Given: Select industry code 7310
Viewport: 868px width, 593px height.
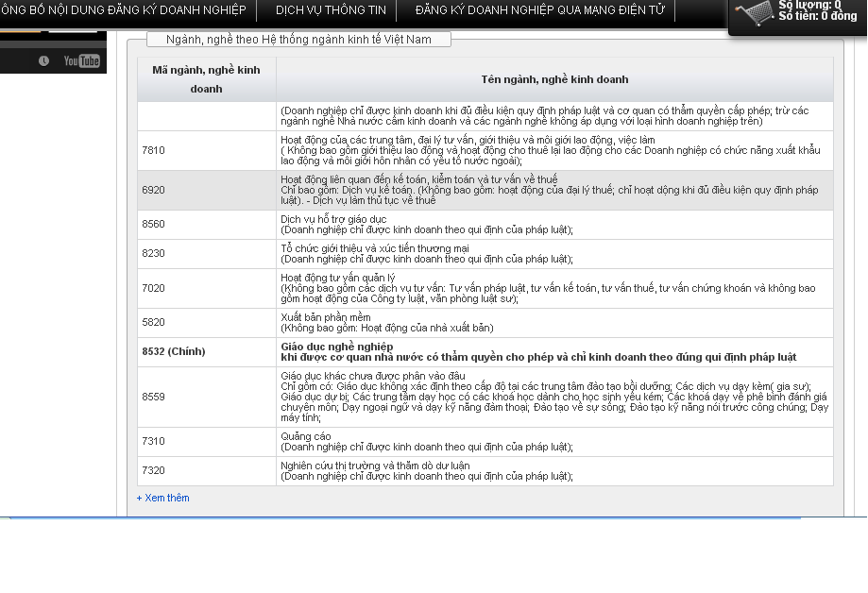Looking at the screenshot, I should (153, 441).
